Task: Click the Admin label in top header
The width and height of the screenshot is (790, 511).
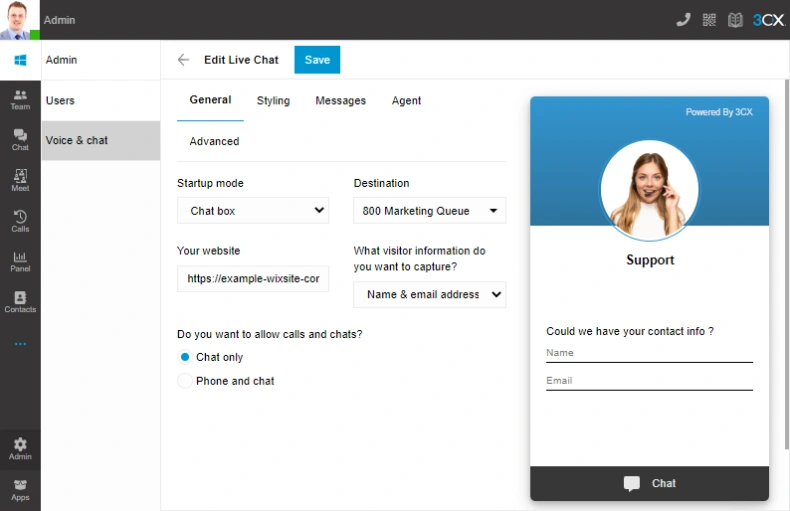Action: pyautogui.click(x=59, y=20)
